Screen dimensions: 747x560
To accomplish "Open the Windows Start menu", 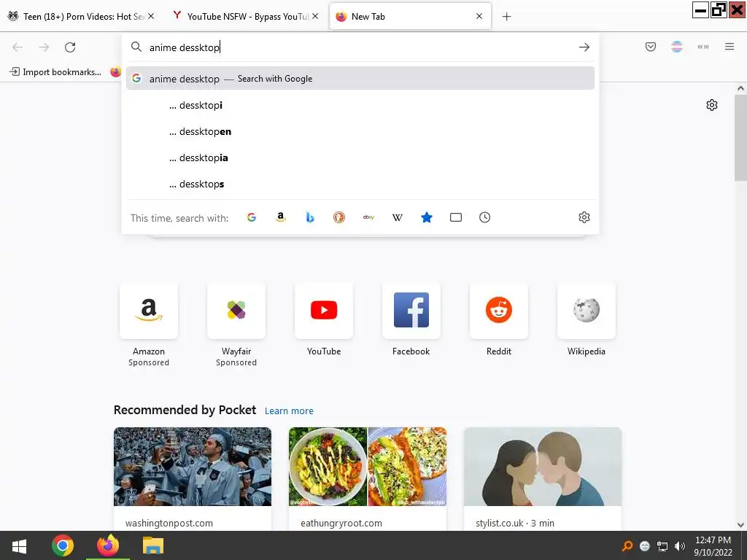I will tap(19, 545).
